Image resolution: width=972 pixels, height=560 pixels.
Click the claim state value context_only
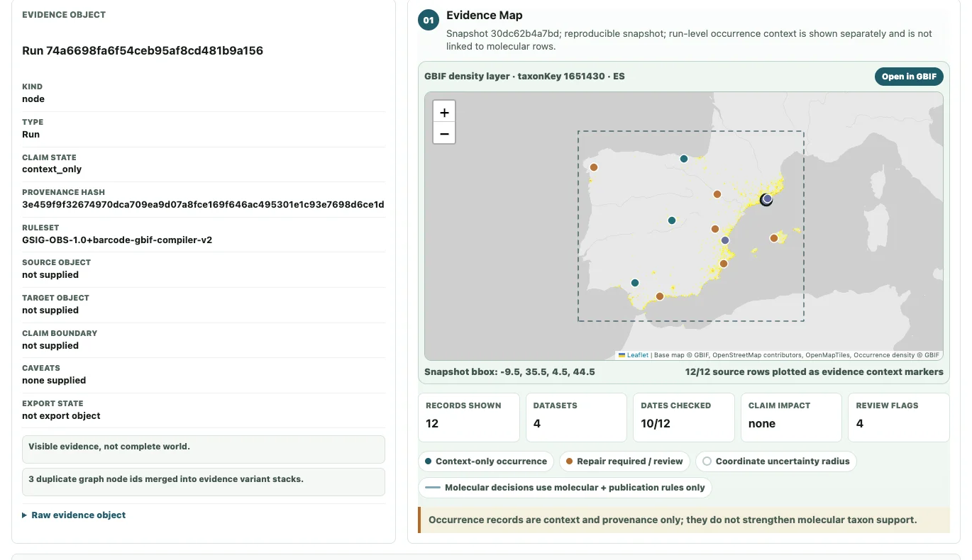52,169
